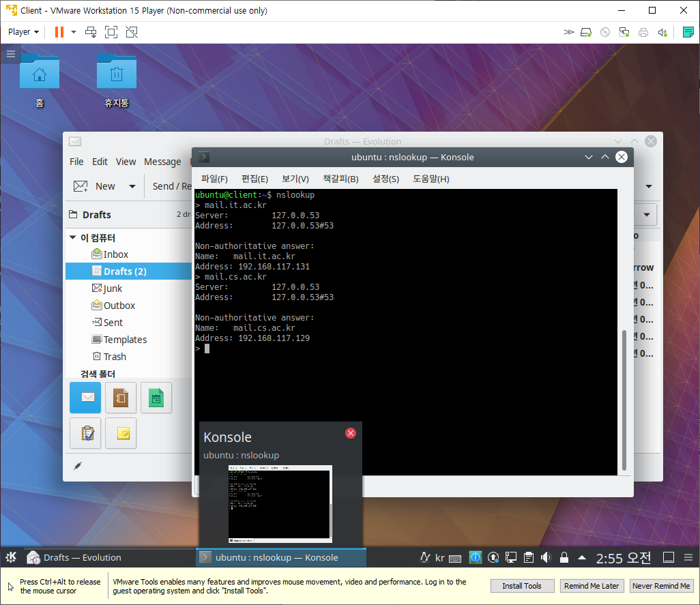Open Evolution Edit menu
The width and height of the screenshot is (700, 605).
100,162
